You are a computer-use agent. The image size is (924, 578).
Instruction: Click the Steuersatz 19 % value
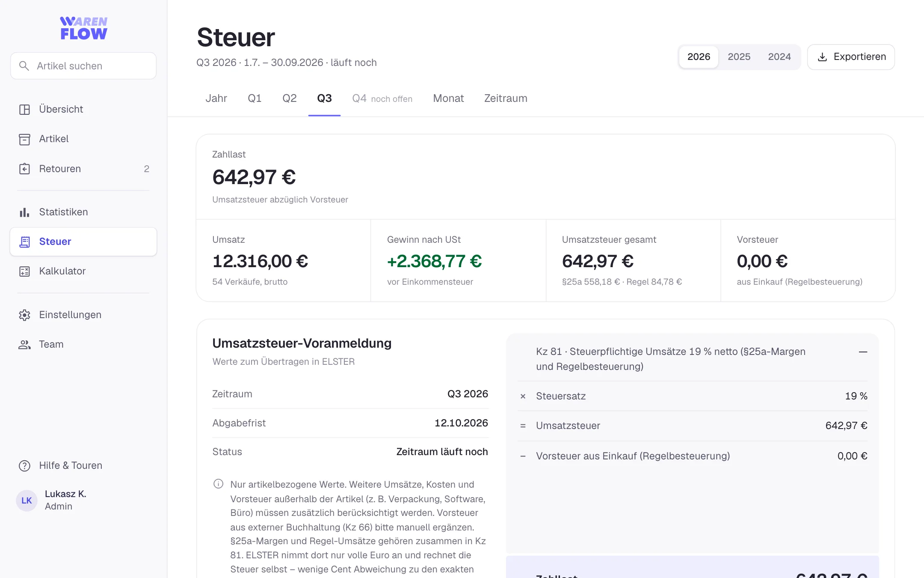tap(856, 396)
